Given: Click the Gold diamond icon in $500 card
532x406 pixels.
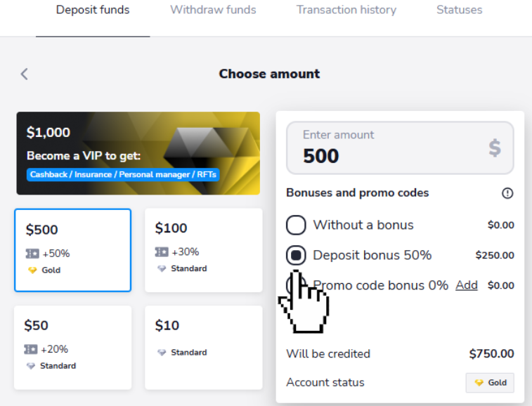Looking at the screenshot, I should (x=32, y=270).
